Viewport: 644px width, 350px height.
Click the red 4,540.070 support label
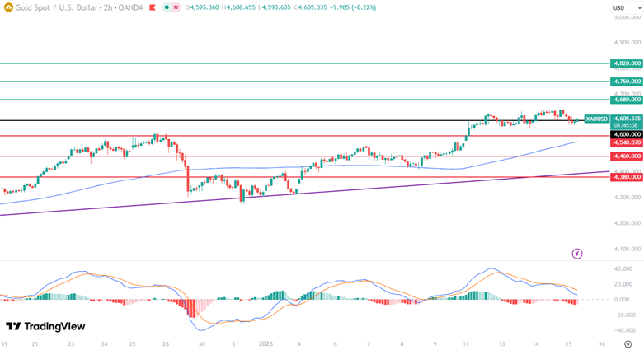pos(627,142)
